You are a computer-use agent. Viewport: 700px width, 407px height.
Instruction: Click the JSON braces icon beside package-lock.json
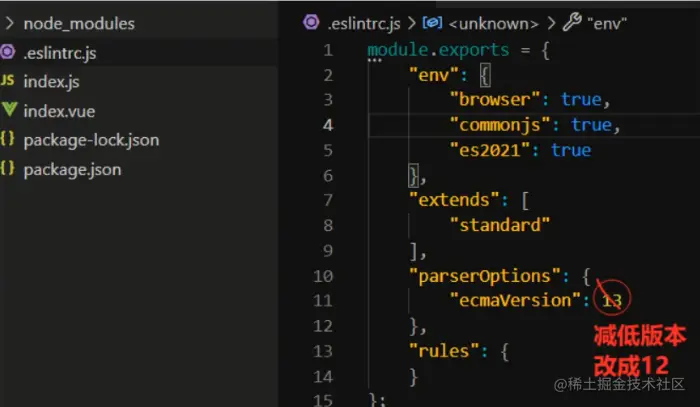(x=7, y=139)
